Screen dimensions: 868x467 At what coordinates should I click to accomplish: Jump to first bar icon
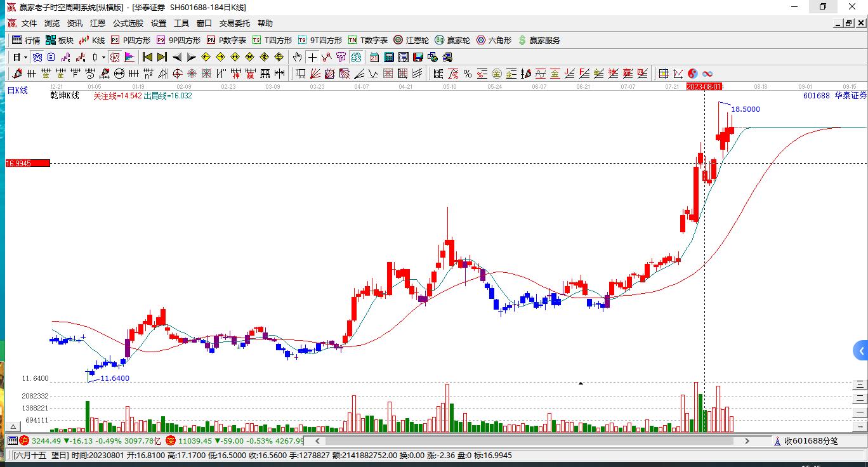click(x=147, y=57)
